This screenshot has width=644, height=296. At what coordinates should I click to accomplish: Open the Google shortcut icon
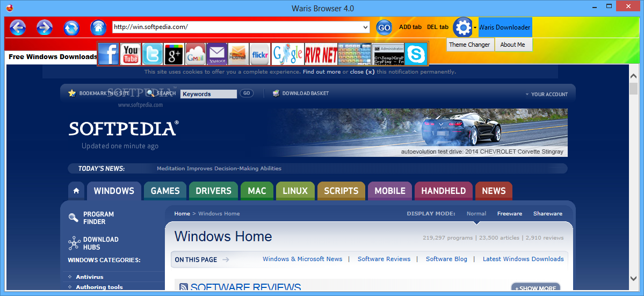288,54
